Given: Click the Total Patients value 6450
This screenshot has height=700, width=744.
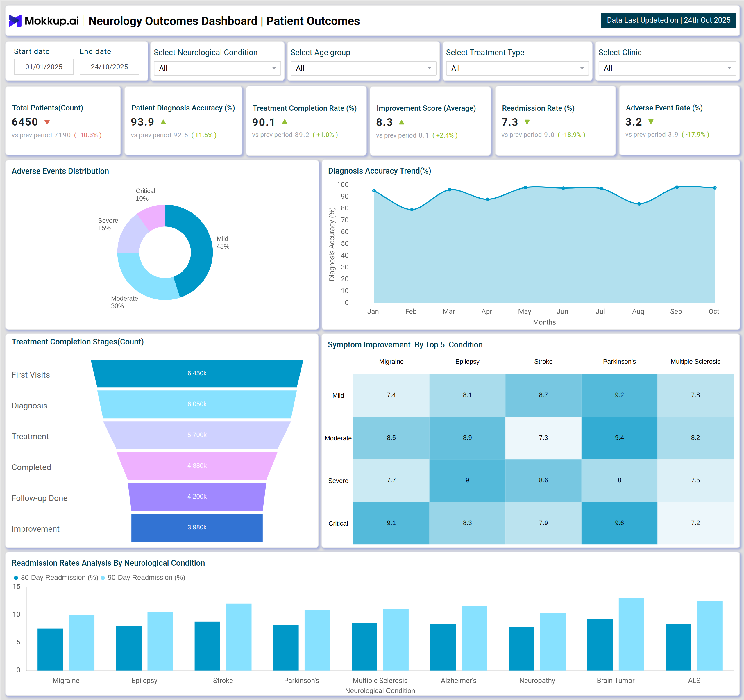Looking at the screenshot, I should (x=25, y=122).
